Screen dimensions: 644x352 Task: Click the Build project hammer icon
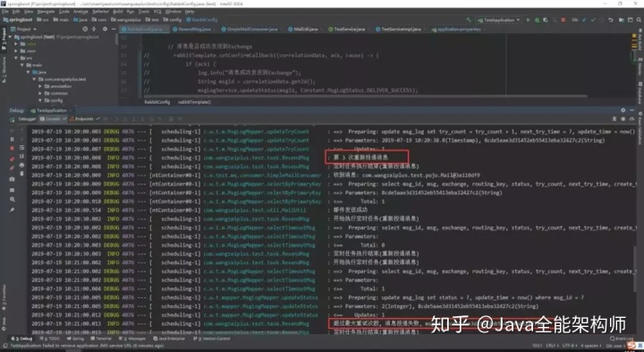click(x=469, y=20)
